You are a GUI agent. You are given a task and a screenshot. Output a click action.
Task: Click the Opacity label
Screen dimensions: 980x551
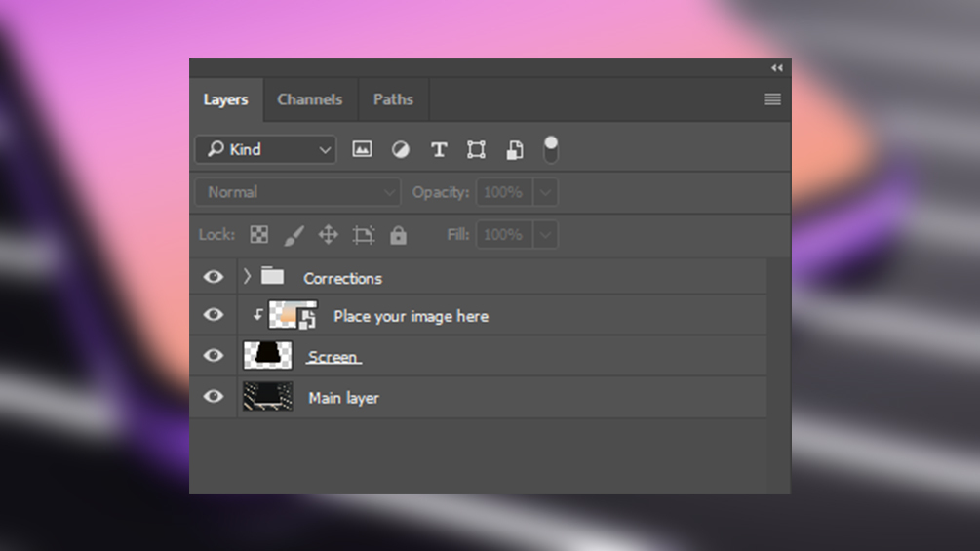pyautogui.click(x=441, y=192)
